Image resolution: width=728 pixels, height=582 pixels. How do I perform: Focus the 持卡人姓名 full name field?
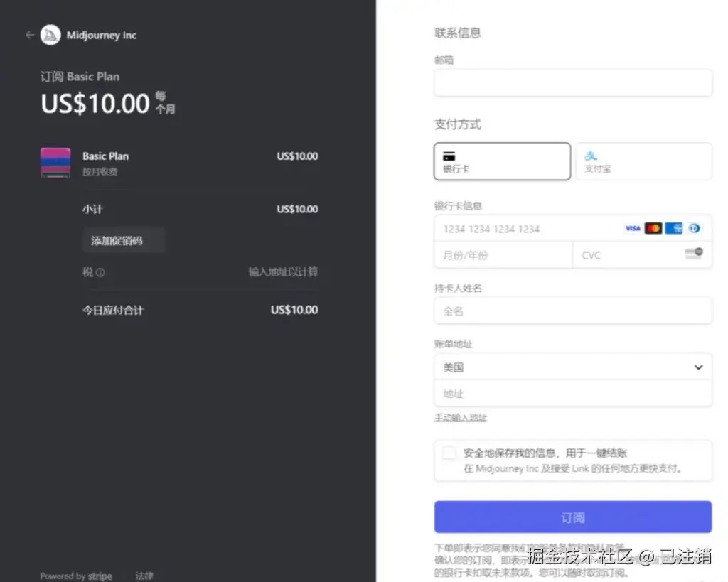click(x=573, y=311)
